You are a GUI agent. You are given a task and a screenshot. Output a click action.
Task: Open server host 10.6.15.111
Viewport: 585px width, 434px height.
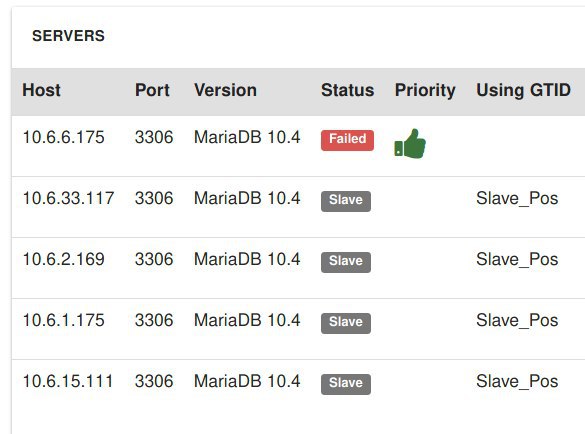[x=68, y=381]
